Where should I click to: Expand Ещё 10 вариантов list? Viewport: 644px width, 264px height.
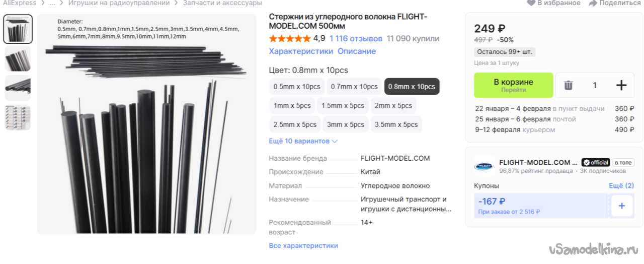[303, 141]
